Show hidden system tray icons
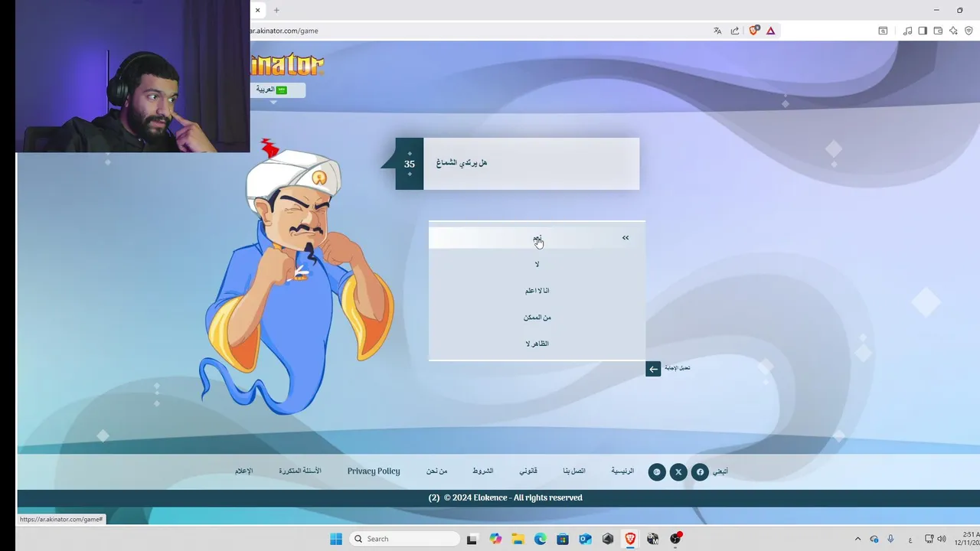 [857, 539]
